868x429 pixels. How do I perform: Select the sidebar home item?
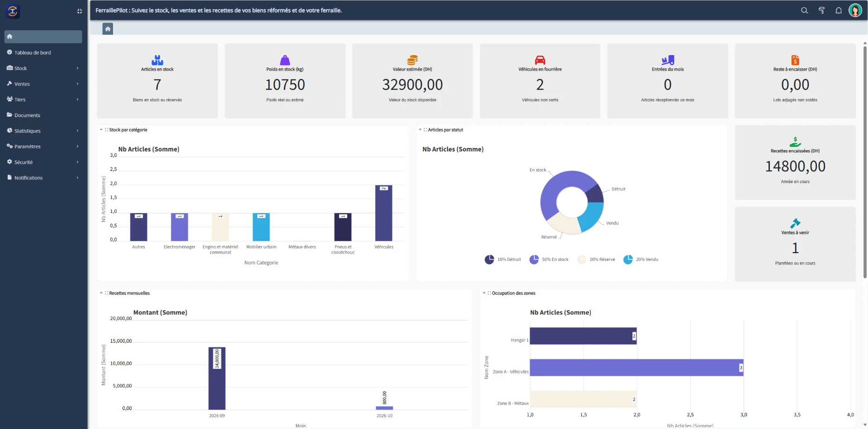pyautogui.click(x=43, y=37)
